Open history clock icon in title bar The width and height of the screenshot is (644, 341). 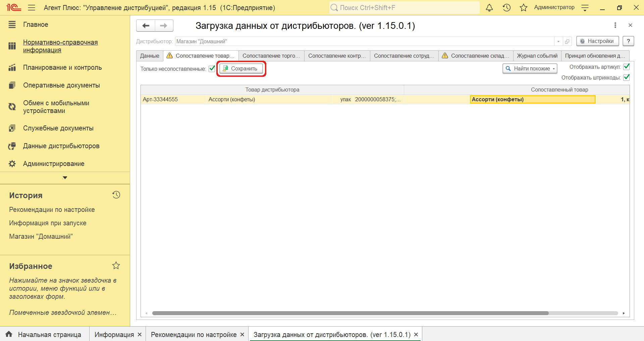506,7
